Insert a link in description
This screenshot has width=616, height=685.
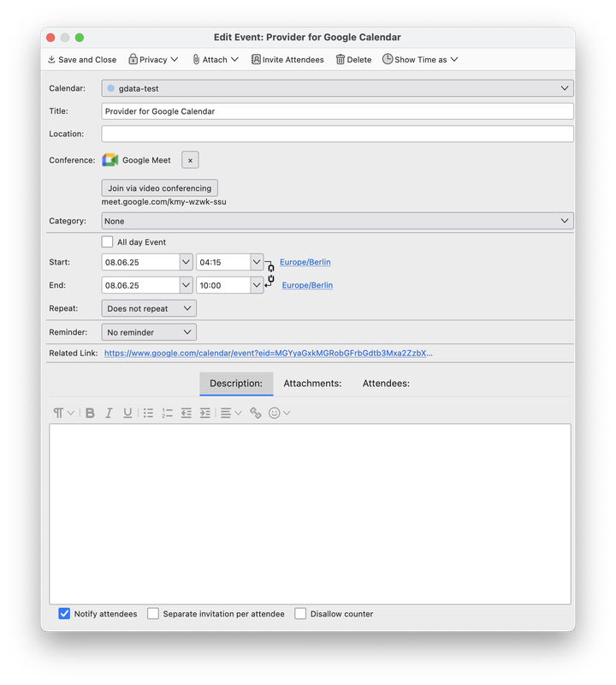click(256, 413)
